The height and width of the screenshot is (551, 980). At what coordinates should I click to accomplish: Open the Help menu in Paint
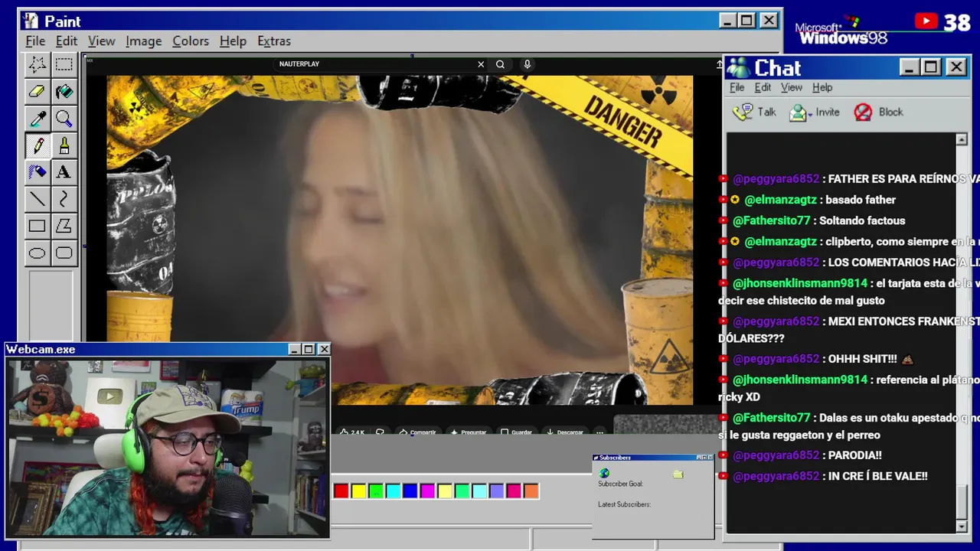pyautogui.click(x=233, y=41)
